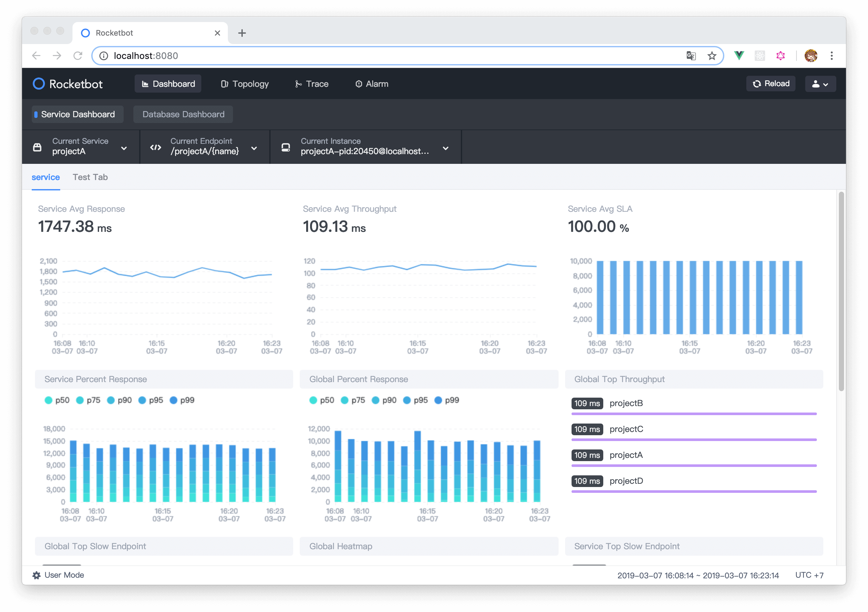Click the Google Translate icon in address bar
Viewport: 868px width, 612px height.
[x=691, y=56]
